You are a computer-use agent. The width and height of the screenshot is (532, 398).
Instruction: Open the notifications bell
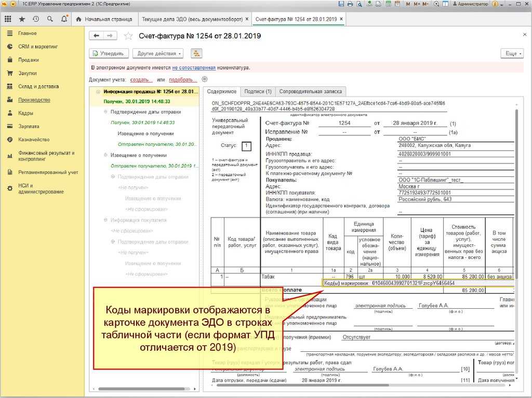click(x=64, y=19)
